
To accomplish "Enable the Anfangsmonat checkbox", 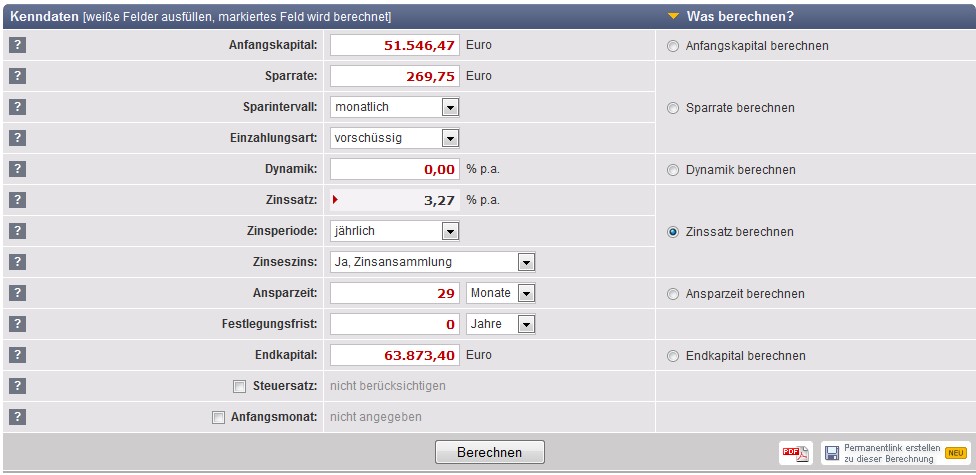I will [x=218, y=418].
